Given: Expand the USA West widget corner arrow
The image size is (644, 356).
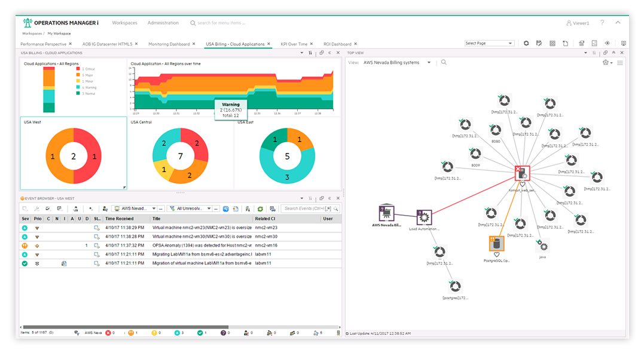Looking at the screenshot, I should [x=124, y=188].
